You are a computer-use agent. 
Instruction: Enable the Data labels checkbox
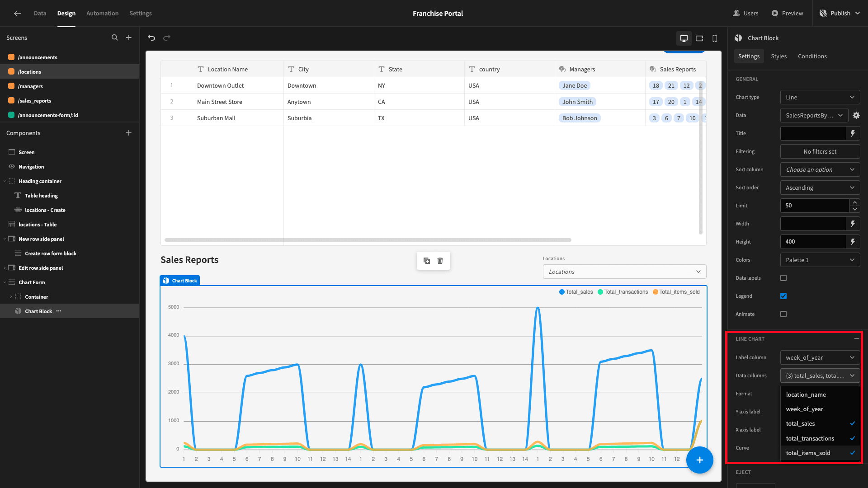[x=783, y=278]
